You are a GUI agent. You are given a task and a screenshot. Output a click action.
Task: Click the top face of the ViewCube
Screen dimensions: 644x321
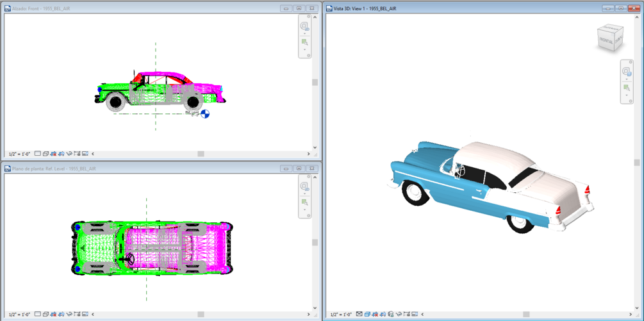click(x=611, y=28)
